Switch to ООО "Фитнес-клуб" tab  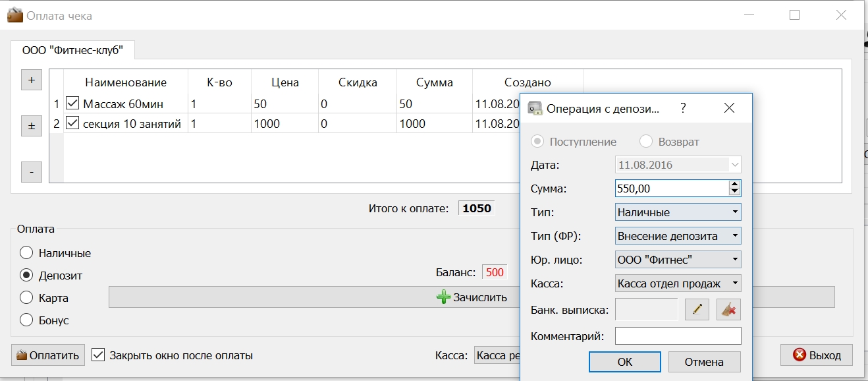73,50
